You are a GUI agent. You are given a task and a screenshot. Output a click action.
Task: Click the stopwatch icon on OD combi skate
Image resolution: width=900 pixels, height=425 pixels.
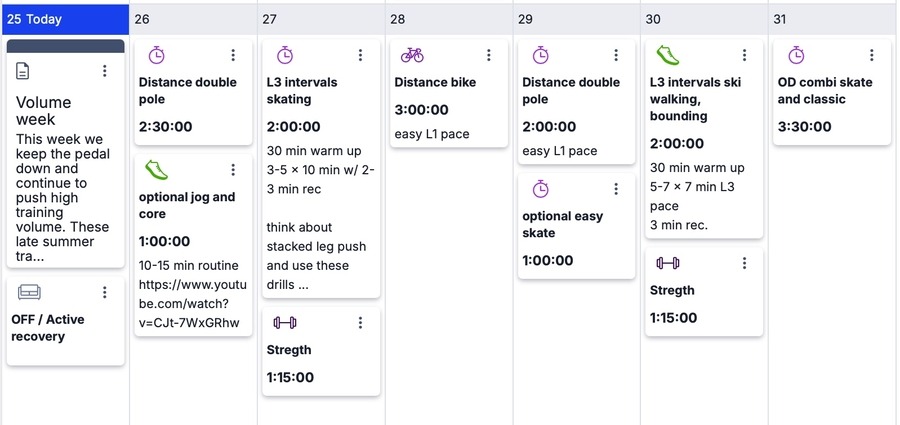pyautogui.click(x=796, y=55)
